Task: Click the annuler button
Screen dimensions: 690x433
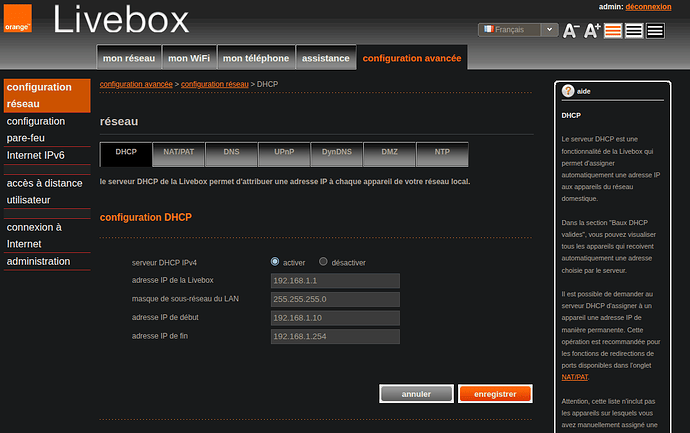Action: click(416, 394)
